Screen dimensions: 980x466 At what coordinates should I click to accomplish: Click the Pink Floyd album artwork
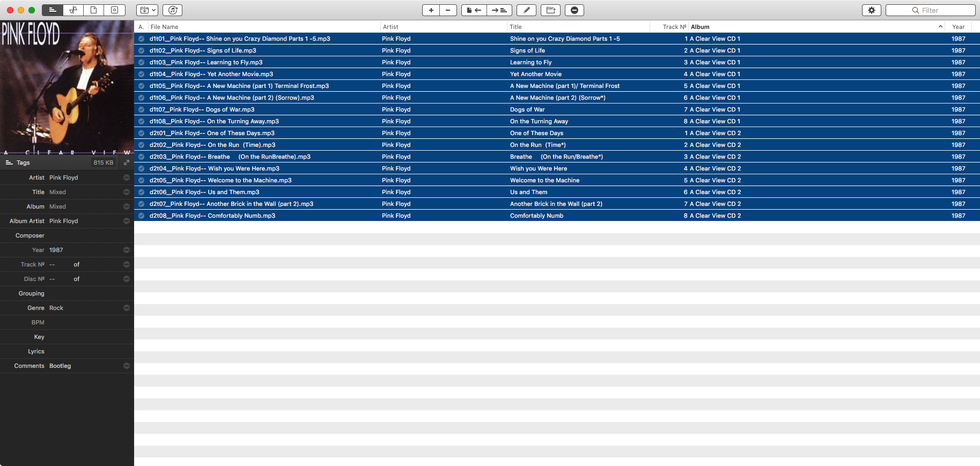[x=67, y=88]
